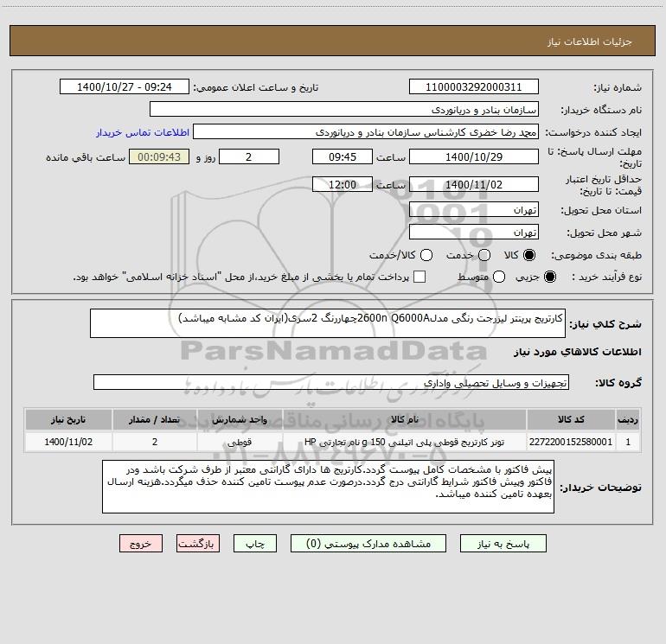Click the استان محل تحویل field تهران
Image resolution: width=666 pixels, height=644 pixels.
[x=474, y=210]
